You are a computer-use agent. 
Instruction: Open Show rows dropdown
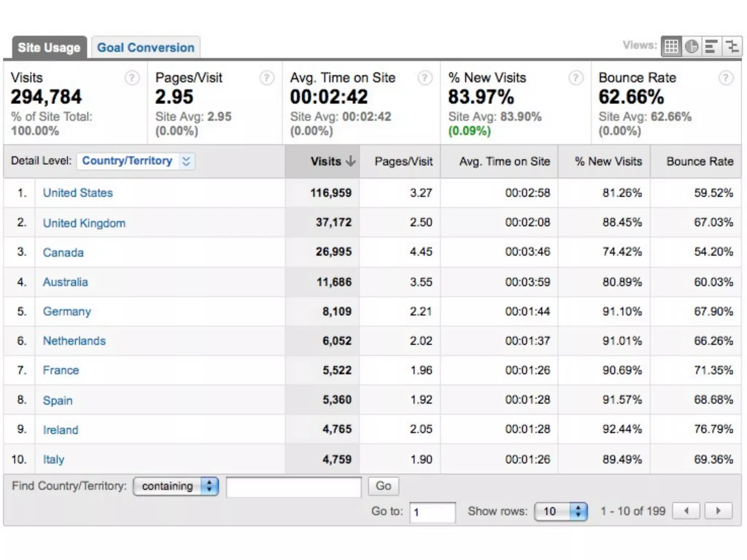click(561, 512)
